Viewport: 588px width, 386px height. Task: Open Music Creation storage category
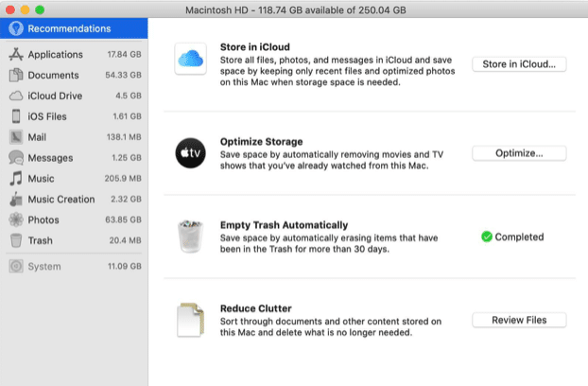(x=61, y=199)
